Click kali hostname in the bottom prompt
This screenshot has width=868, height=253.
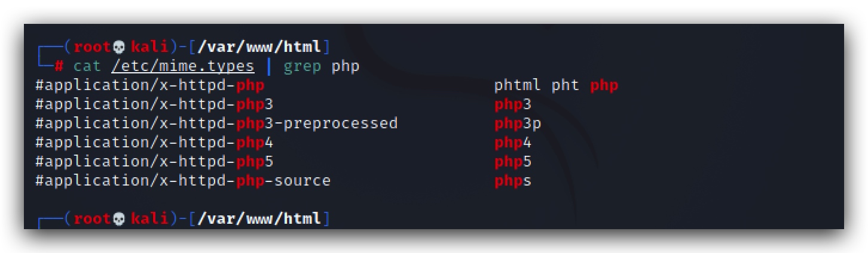click(x=149, y=219)
